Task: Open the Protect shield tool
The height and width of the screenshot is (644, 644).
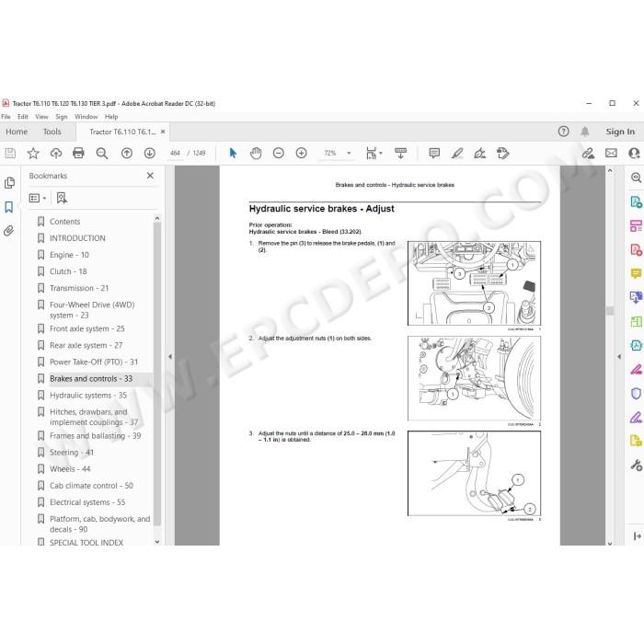Action: point(636,394)
